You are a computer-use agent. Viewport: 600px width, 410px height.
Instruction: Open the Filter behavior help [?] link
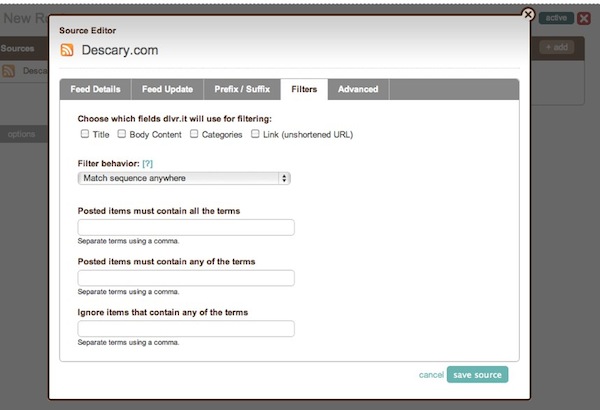pos(147,163)
